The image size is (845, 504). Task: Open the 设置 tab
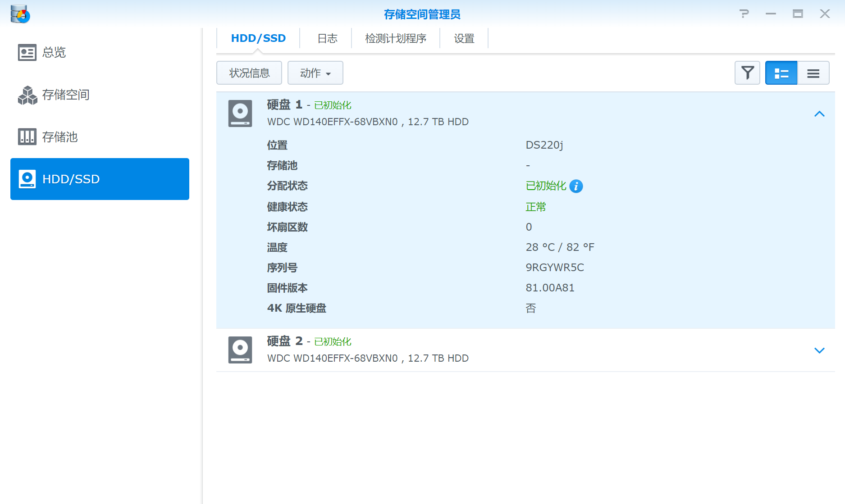[x=464, y=39]
